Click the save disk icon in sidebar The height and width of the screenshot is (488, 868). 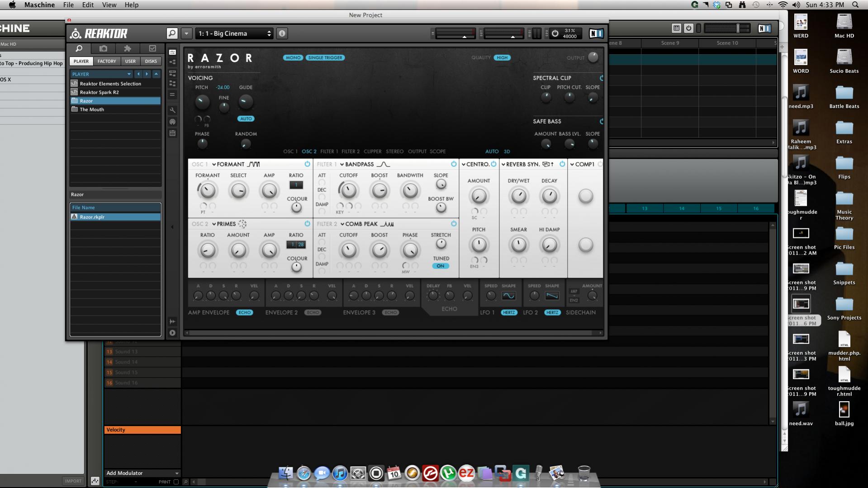[172, 133]
